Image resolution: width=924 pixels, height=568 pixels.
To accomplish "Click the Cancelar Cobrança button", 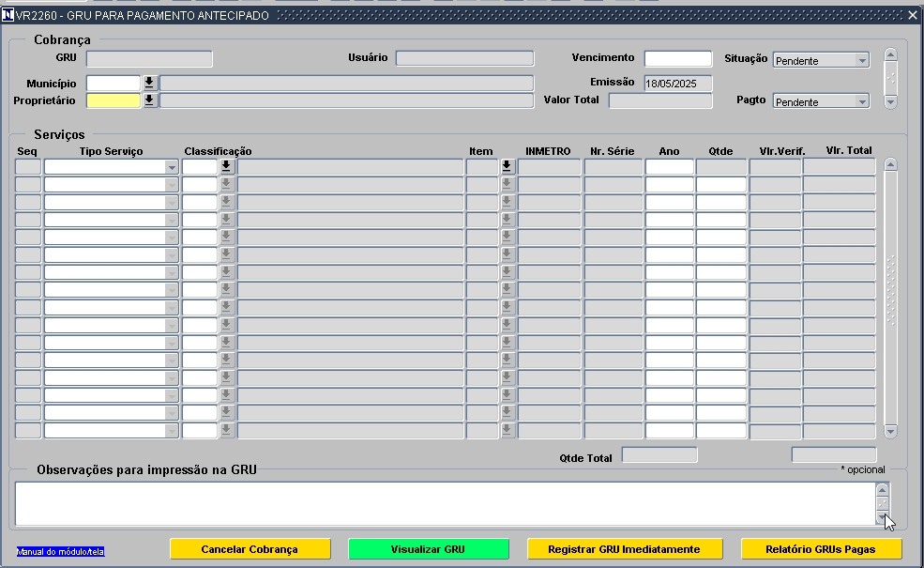I will 250,549.
